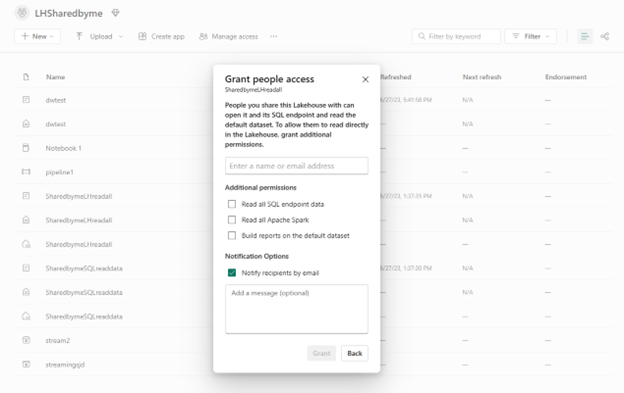The image size is (624, 393).
Task: Click the search magnifier in Filter by keyword
Action: (421, 36)
